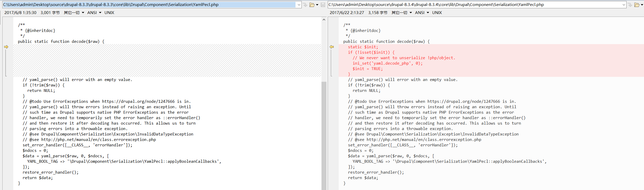
Task: Open the right pane ANSI encoding dropdown
Action: (422, 12)
